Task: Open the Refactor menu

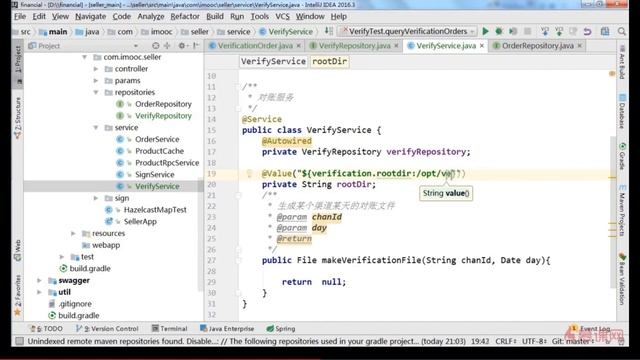Action: pyautogui.click(x=185, y=17)
